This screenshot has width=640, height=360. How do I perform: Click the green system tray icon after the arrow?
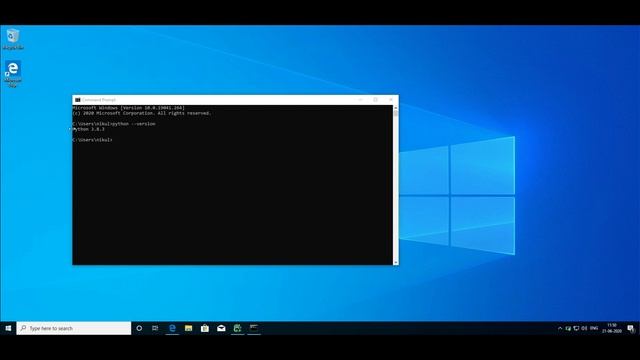568,328
